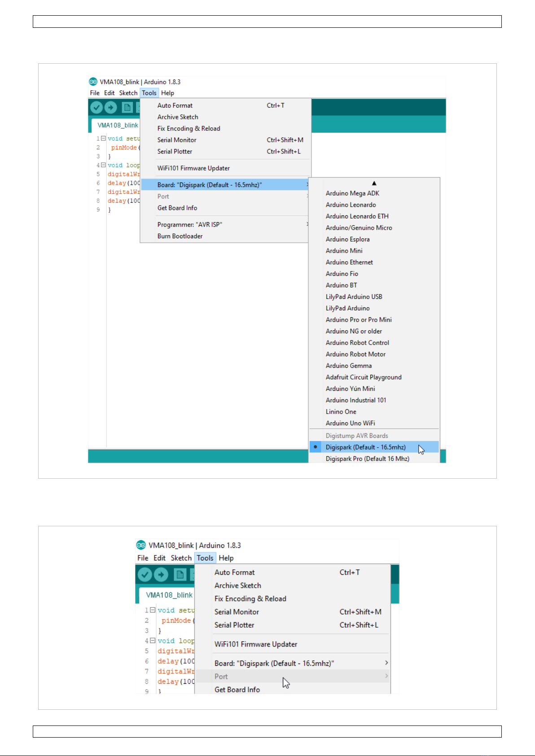Open Help menu in board-list screenshot
The width and height of the screenshot is (535, 756).
(x=167, y=93)
